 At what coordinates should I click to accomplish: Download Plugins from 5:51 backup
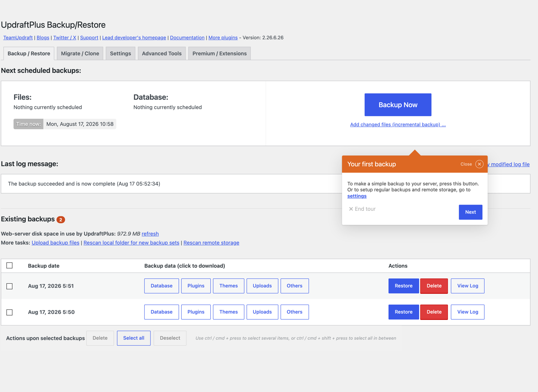[x=196, y=286]
